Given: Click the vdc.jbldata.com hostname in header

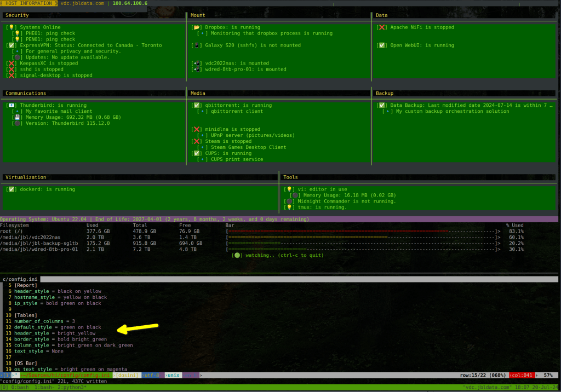Looking at the screenshot, I should pos(83,3).
